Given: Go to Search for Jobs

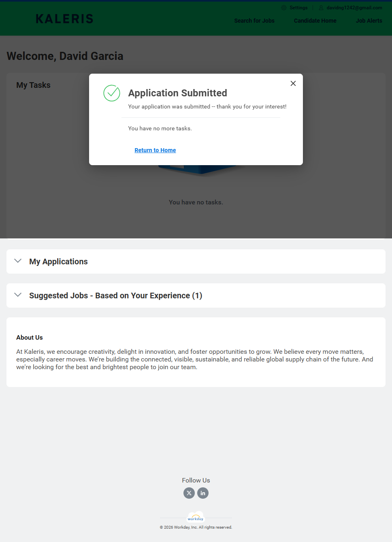Looking at the screenshot, I should tap(254, 21).
